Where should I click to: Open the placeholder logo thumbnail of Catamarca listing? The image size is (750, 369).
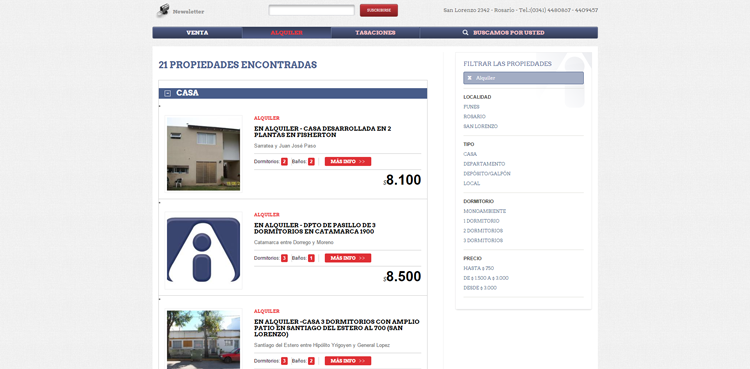[x=203, y=250]
